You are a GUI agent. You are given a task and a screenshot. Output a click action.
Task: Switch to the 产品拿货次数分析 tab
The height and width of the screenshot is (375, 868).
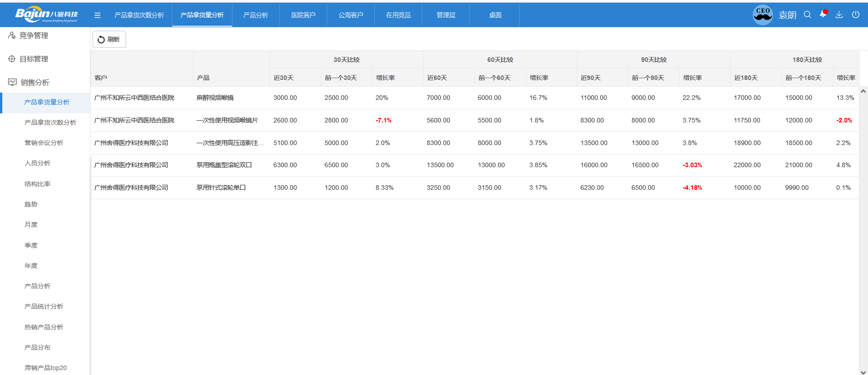click(x=139, y=15)
